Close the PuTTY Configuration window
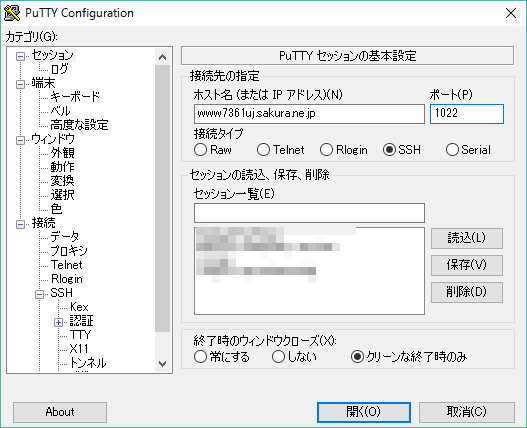This screenshot has height=428, width=527. point(511,13)
